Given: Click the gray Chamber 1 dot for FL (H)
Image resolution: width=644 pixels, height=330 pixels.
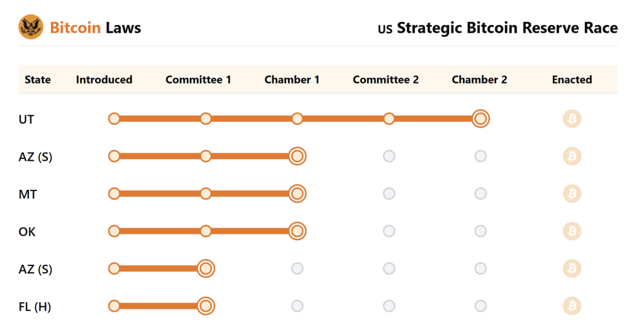Looking at the screenshot, I should (x=297, y=306).
